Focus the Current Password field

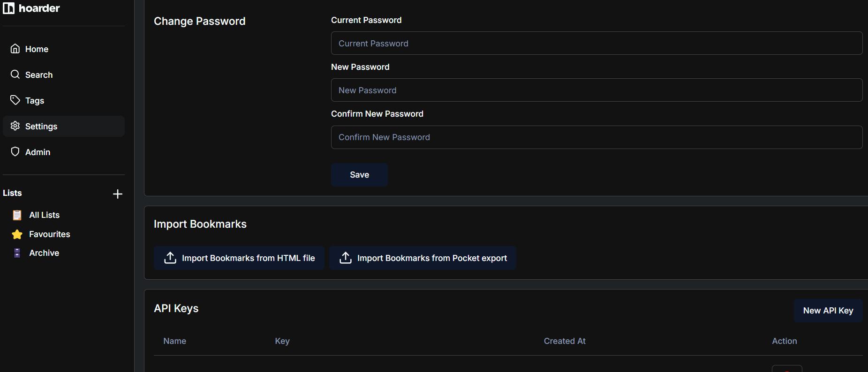pos(596,44)
